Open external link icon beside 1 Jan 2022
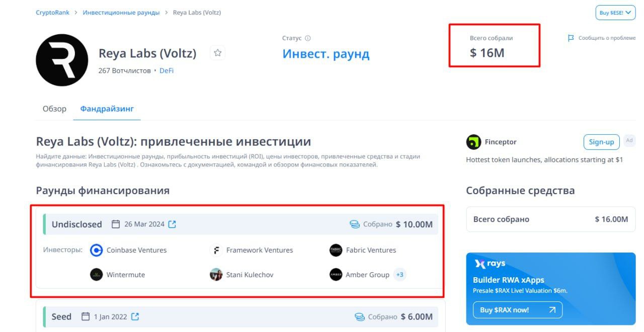 [135, 317]
